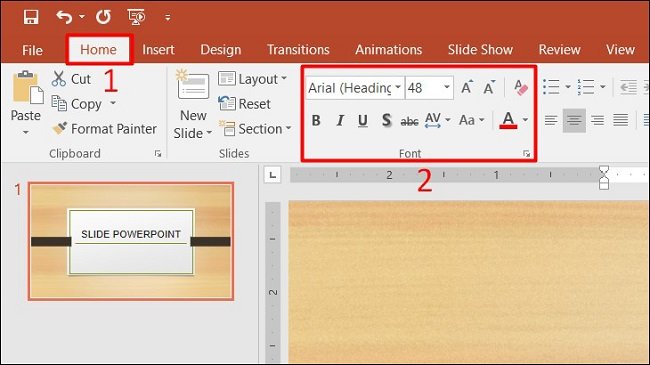Click the hourglass indent marker on ruler
The width and height of the screenshot is (650, 365).
604,178
